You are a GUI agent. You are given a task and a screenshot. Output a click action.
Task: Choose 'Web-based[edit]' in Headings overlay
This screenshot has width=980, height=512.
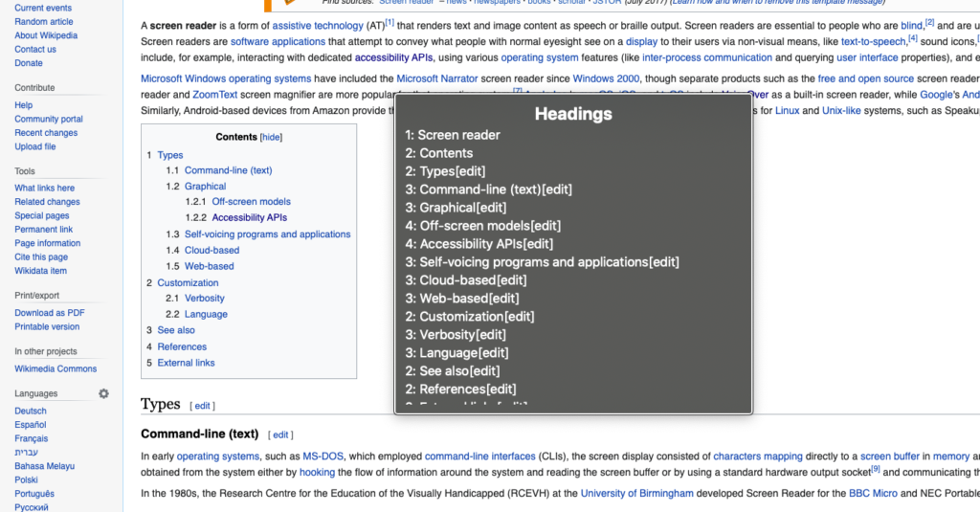tap(462, 299)
